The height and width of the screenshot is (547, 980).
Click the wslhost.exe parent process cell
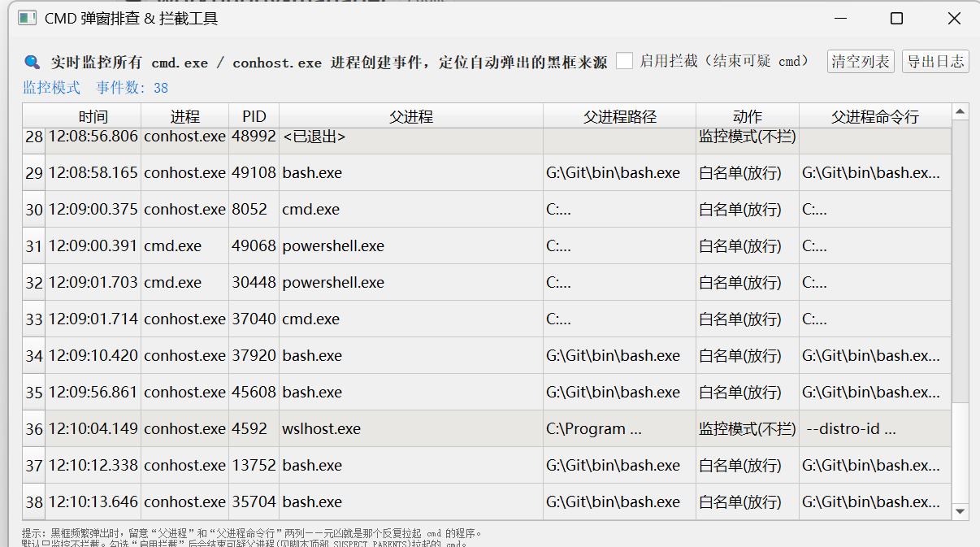coord(411,428)
